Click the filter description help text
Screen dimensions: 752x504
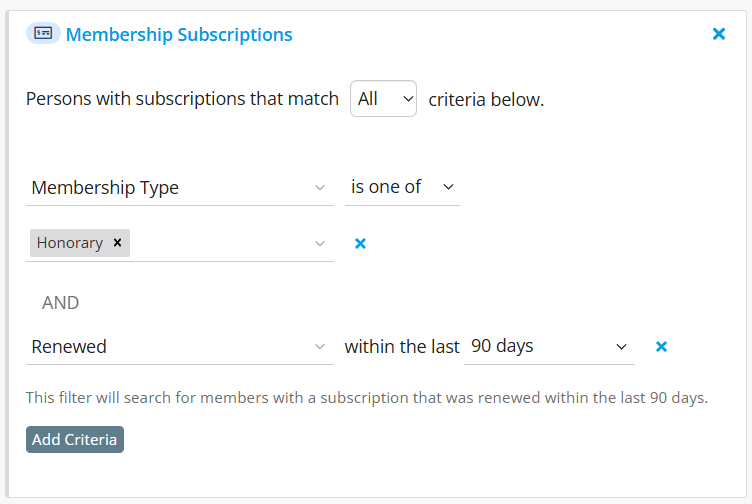tap(367, 398)
